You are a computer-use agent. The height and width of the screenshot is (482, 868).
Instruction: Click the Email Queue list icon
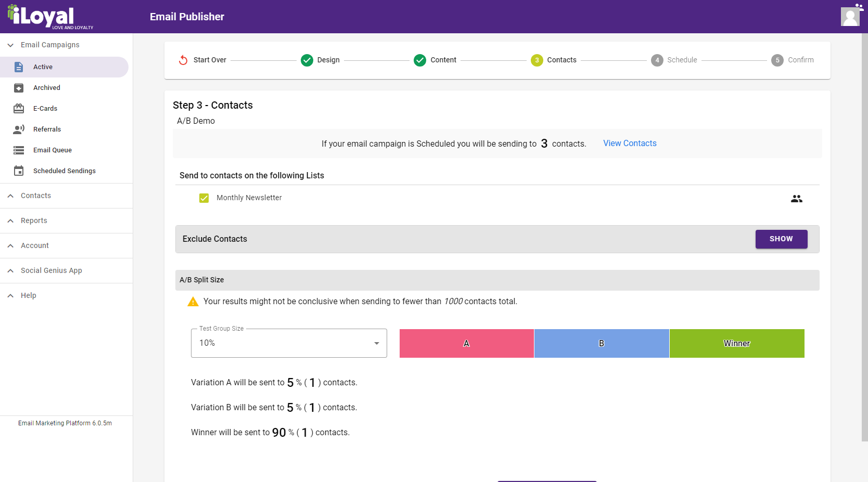point(19,150)
